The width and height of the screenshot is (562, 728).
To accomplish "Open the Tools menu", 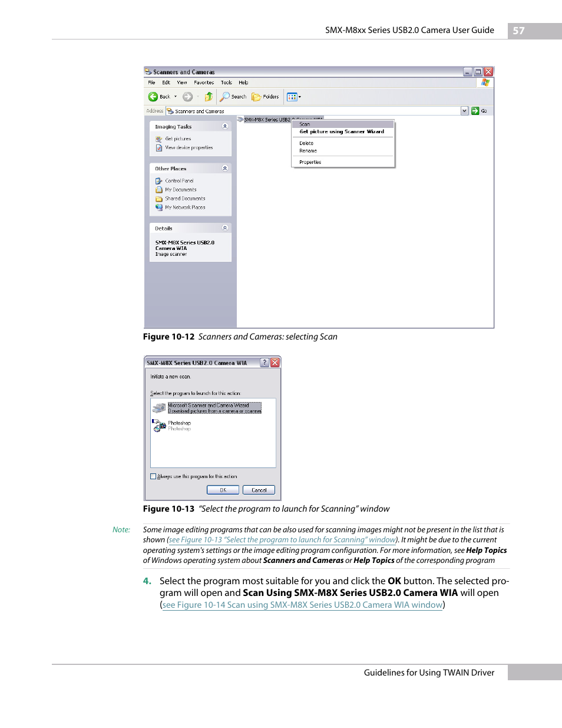I will click(226, 83).
